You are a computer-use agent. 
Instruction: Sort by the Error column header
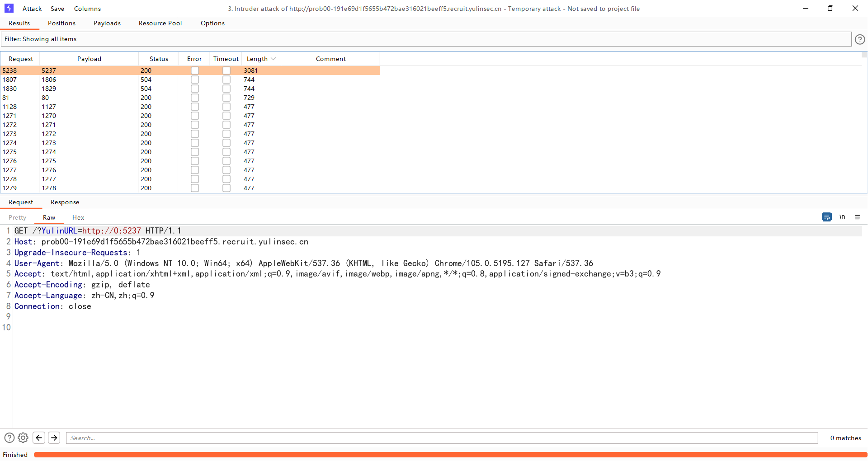194,59
